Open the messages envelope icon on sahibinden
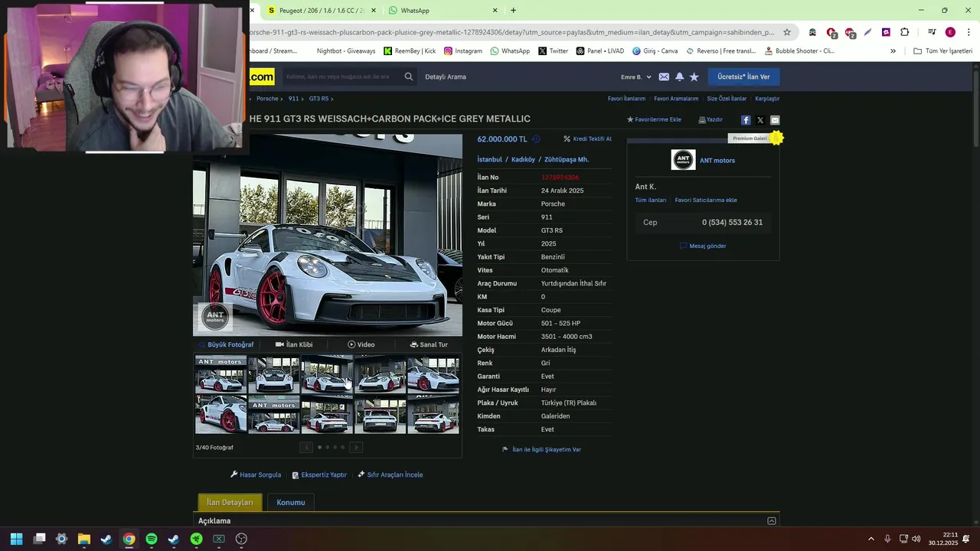Viewport: 980px width, 551px height. click(664, 77)
